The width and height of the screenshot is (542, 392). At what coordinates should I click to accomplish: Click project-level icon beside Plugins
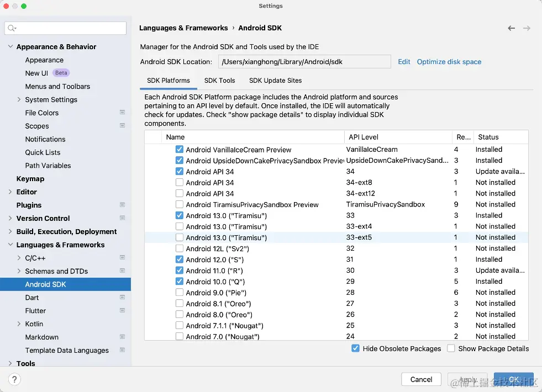(122, 205)
